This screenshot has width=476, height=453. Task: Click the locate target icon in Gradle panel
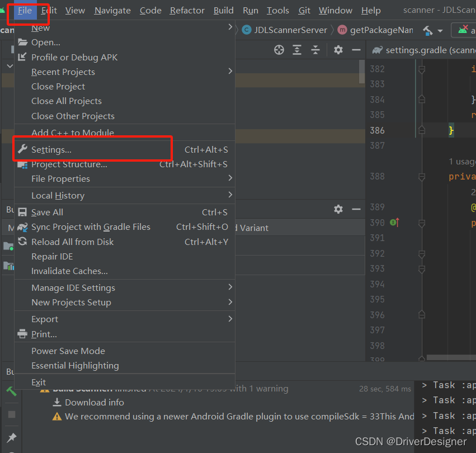(x=279, y=50)
